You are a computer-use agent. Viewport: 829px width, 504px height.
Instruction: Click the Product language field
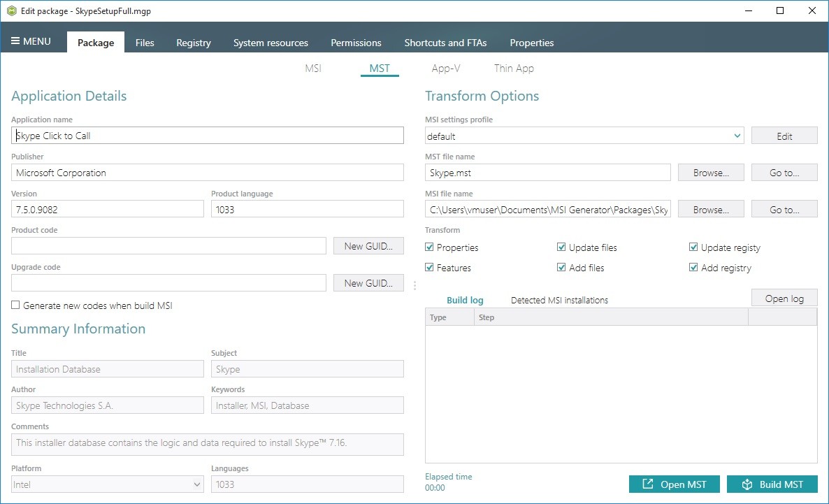(307, 210)
